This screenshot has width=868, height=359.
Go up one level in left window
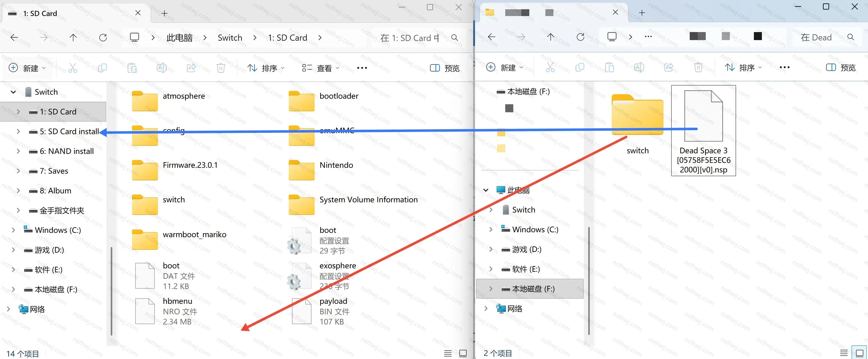tap(73, 37)
